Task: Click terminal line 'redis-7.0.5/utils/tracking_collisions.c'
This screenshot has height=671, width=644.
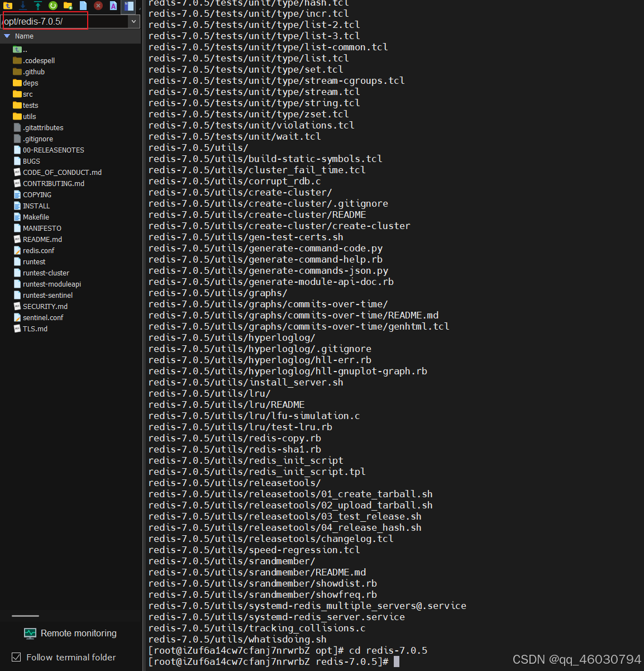Action: (257, 628)
